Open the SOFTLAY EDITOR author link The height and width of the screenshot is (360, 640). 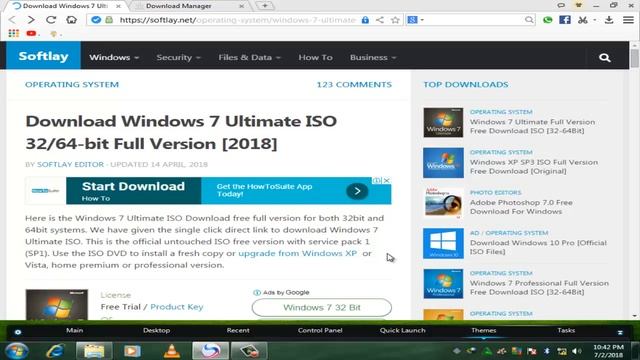tap(70, 164)
